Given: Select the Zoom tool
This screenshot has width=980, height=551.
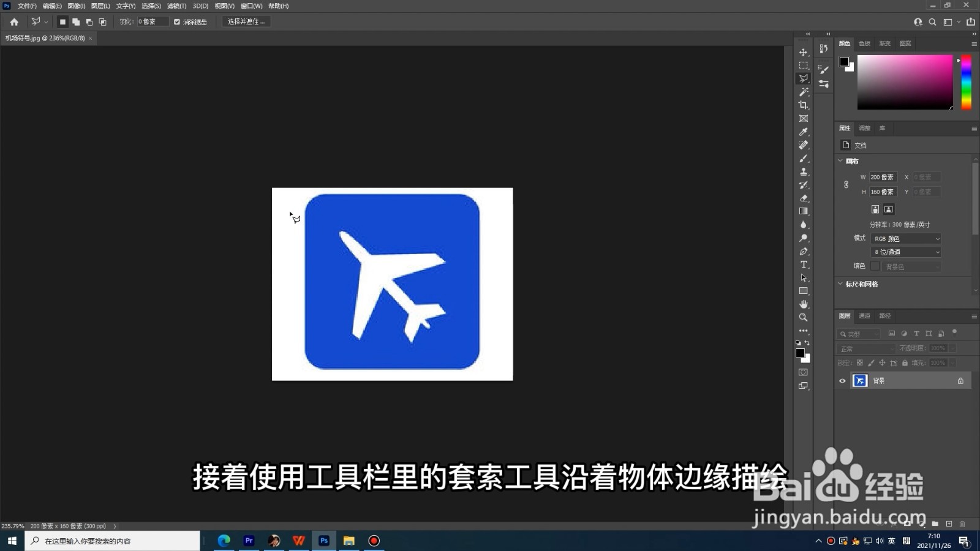Looking at the screenshot, I should [x=803, y=318].
